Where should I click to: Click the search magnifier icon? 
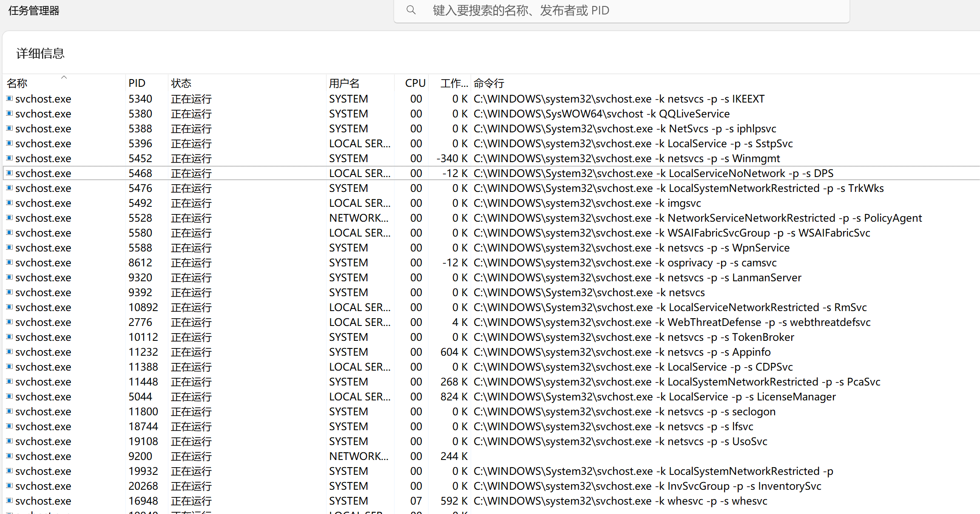411,10
